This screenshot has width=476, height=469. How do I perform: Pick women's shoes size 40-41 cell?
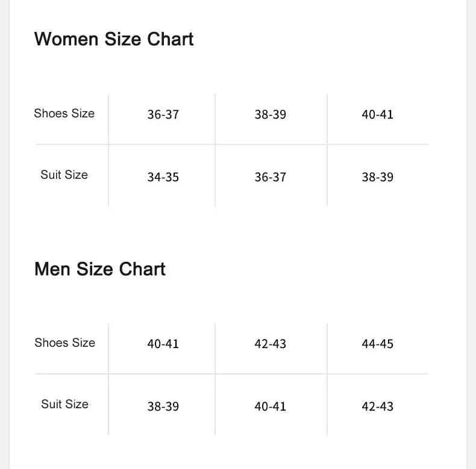(377, 114)
